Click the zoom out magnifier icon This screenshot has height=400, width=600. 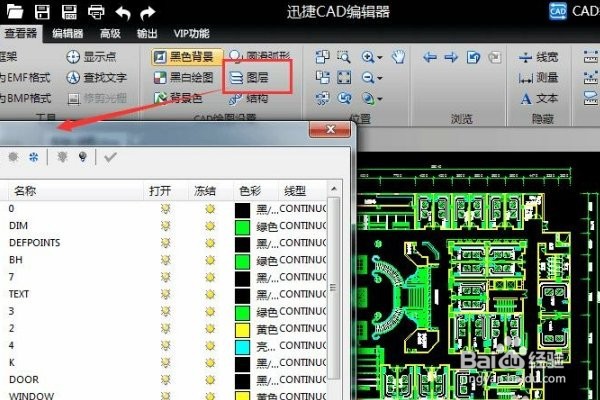point(368,78)
